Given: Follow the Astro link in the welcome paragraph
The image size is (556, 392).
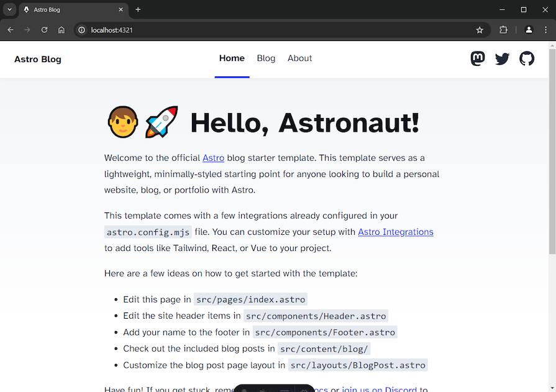Looking at the screenshot, I should [213, 158].
